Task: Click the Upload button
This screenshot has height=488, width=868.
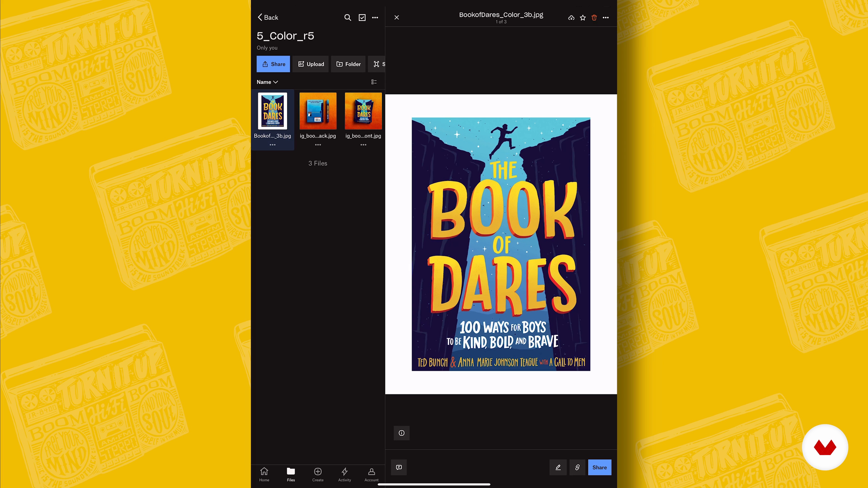Action: coord(311,64)
